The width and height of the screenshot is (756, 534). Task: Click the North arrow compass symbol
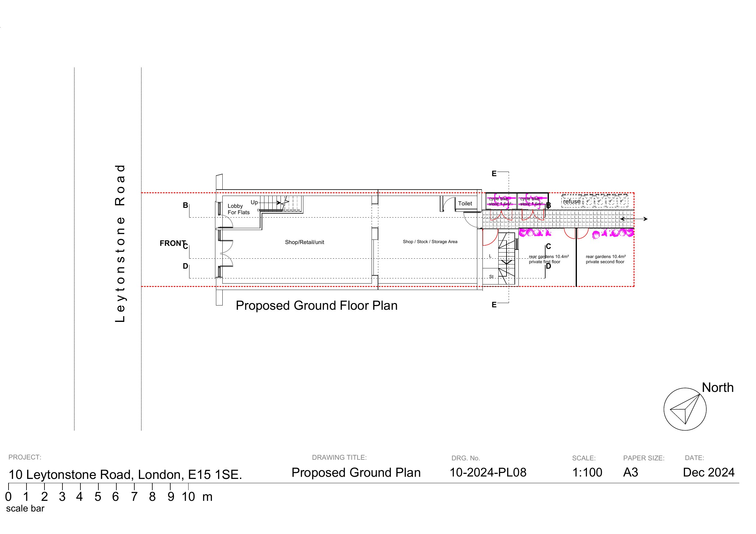click(685, 409)
